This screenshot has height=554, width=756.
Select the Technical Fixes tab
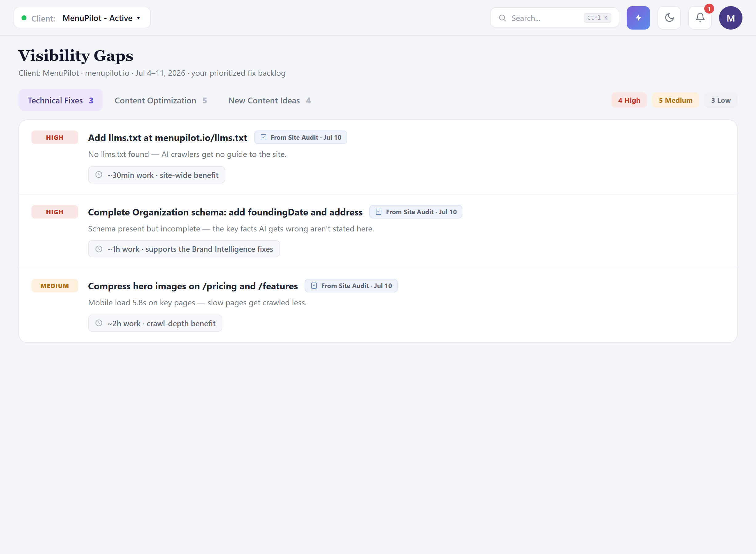coord(60,100)
